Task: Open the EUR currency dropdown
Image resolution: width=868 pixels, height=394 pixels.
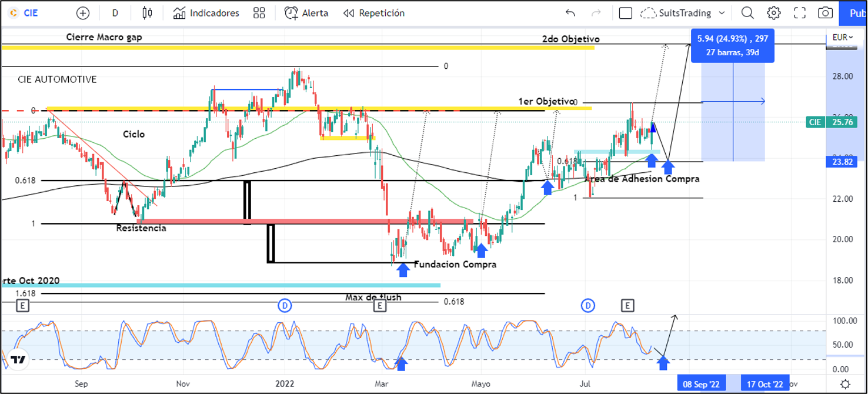Action: click(x=843, y=37)
